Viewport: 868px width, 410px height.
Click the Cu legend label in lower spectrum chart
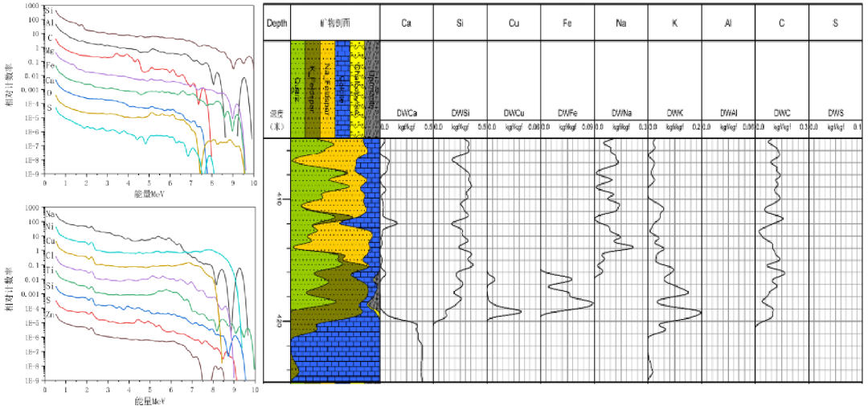pyautogui.click(x=51, y=240)
